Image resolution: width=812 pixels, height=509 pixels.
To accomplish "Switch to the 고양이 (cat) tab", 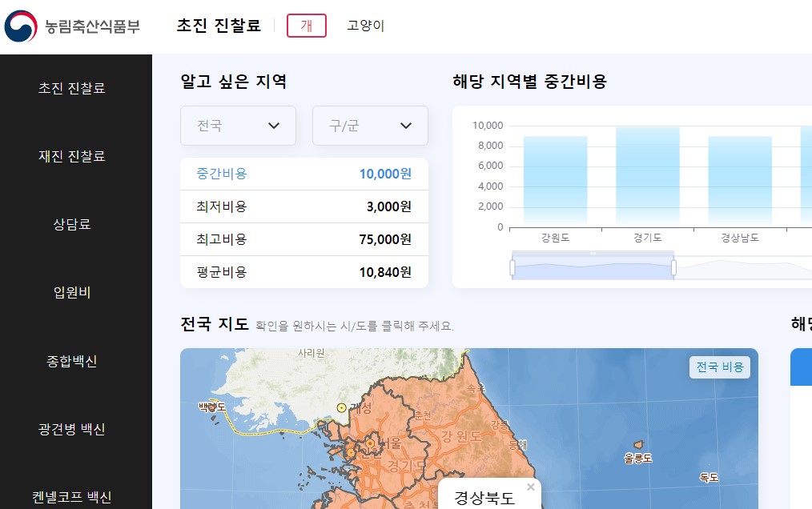I will point(365,25).
